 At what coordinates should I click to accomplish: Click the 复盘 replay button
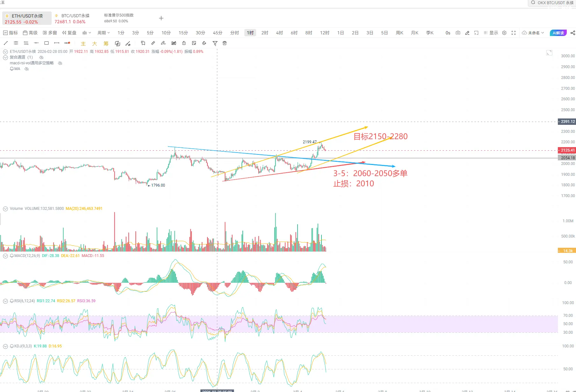(x=69, y=33)
